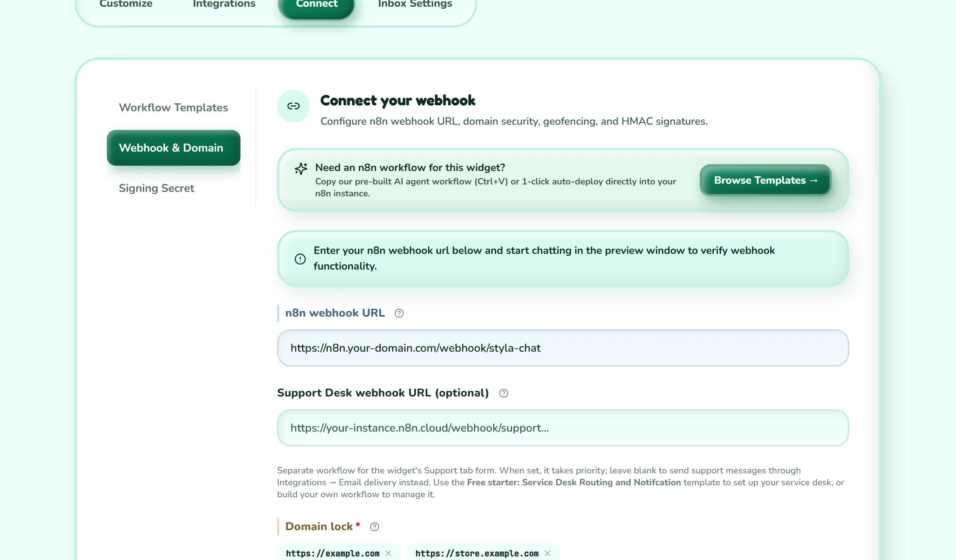Click the 'Domain lock' label
The width and height of the screenshot is (956, 560).
319,526
